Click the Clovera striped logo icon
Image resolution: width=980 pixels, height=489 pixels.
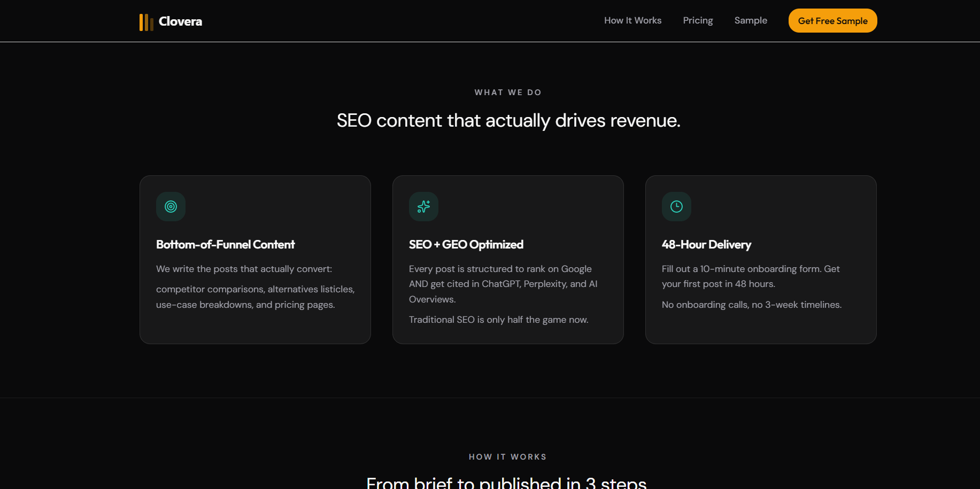pos(146,22)
